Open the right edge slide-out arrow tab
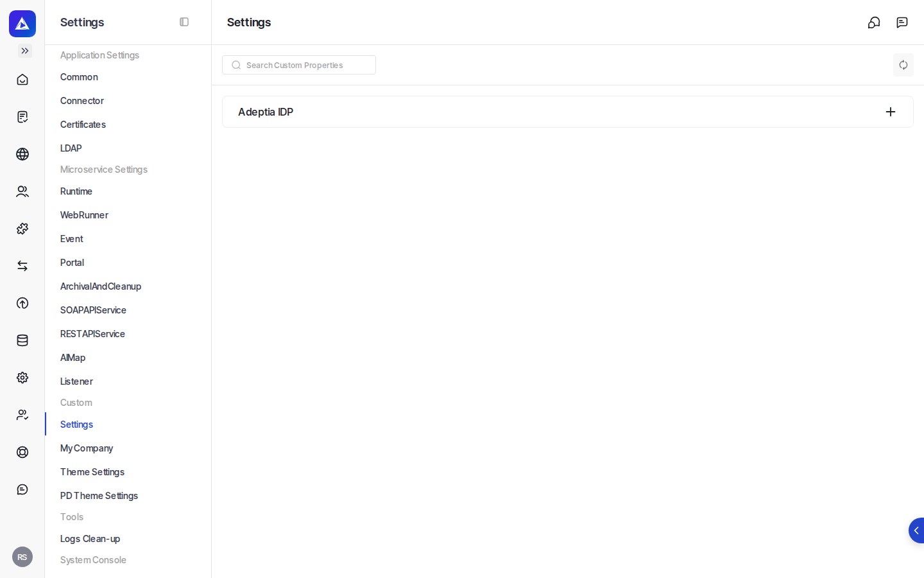The width and height of the screenshot is (924, 578). (x=916, y=530)
